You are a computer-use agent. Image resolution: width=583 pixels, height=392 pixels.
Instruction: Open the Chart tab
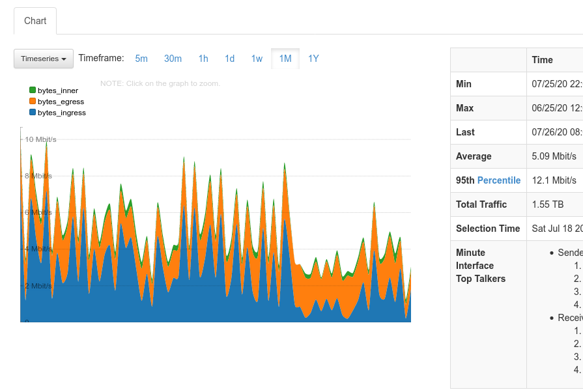pyautogui.click(x=35, y=21)
